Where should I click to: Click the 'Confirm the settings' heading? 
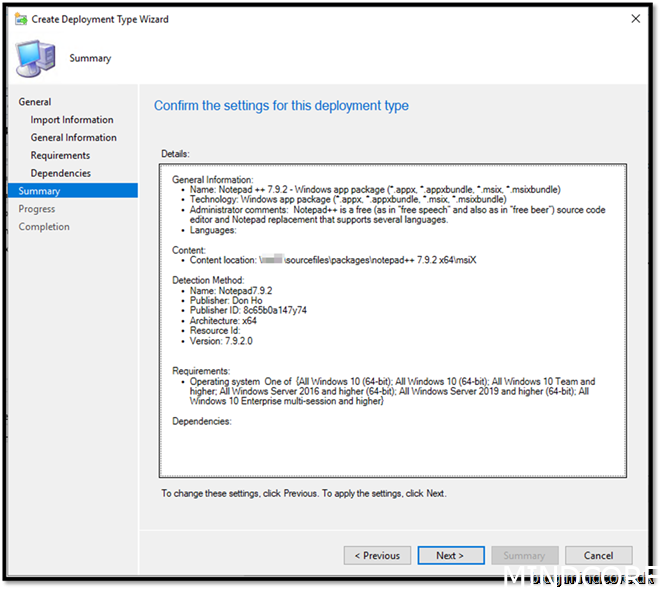click(x=281, y=106)
